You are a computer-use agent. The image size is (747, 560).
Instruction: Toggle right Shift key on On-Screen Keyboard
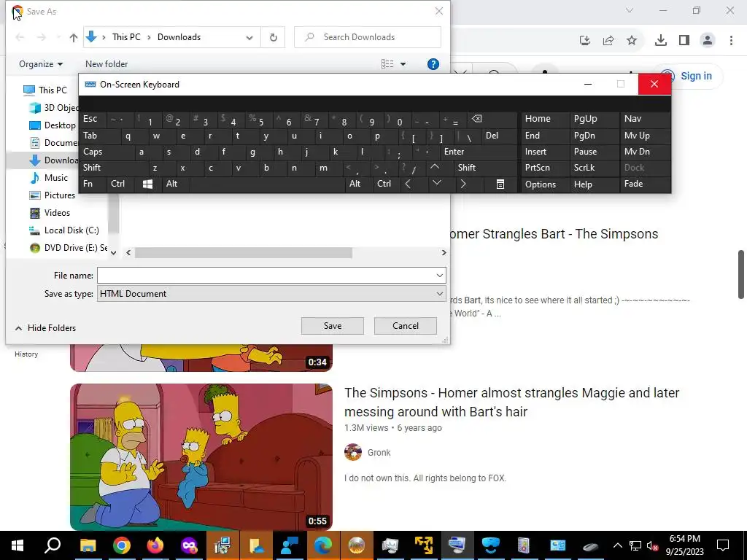pos(485,168)
